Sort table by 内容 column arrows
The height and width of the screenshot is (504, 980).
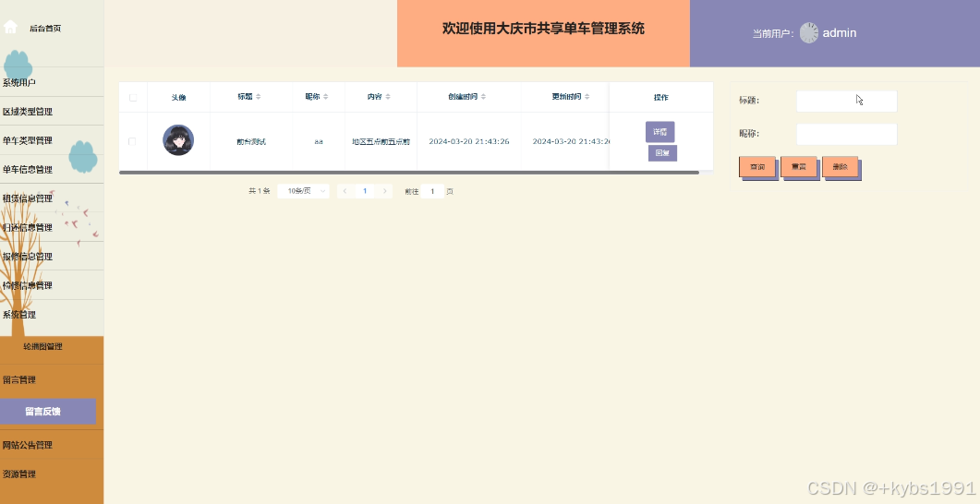[x=388, y=97]
